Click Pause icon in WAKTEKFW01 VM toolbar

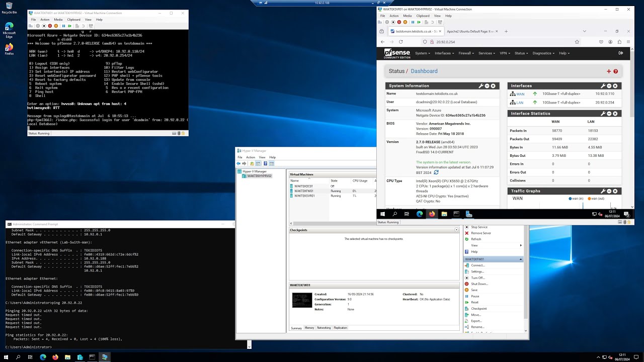[64, 26]
